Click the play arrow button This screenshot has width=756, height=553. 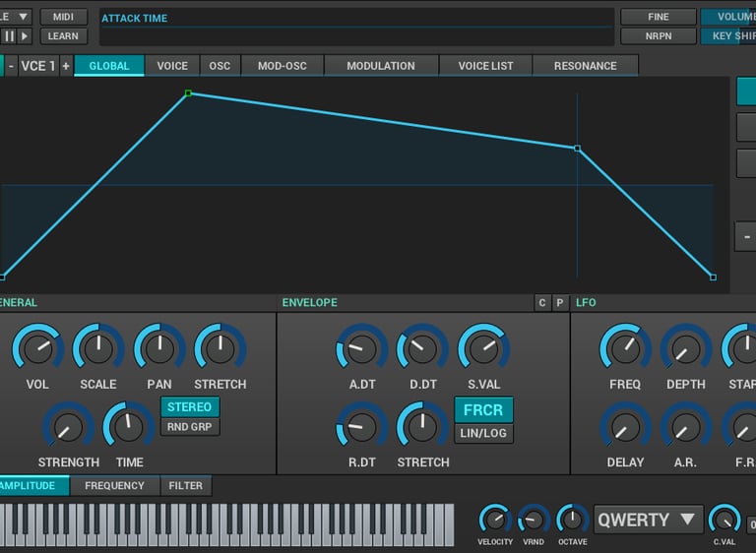tap(25, 36)
